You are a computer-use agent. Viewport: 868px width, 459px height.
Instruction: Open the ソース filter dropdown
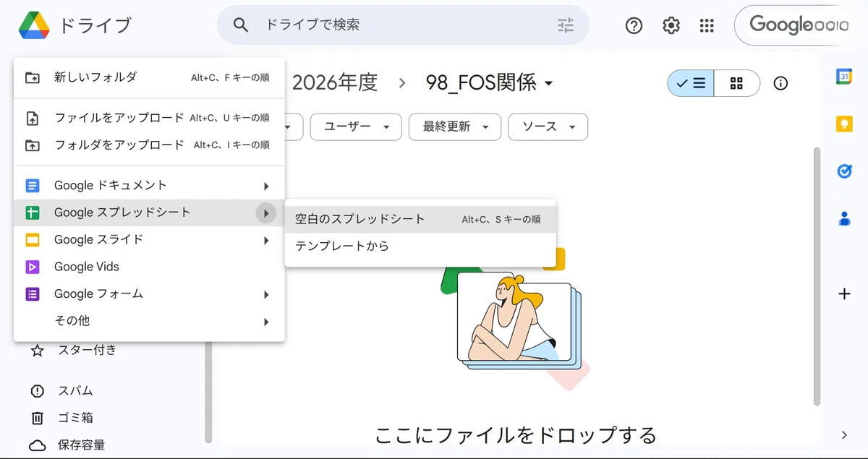tap(548, 126)
